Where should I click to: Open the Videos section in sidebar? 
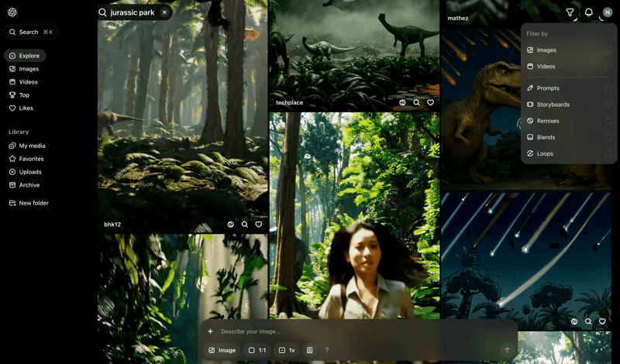(x=28, y=82)
